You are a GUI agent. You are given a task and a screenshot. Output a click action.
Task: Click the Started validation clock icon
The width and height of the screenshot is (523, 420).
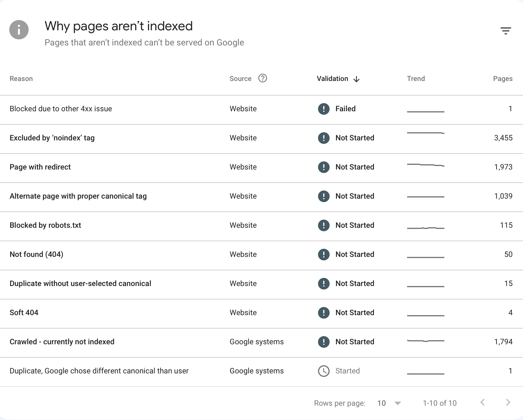324,371
